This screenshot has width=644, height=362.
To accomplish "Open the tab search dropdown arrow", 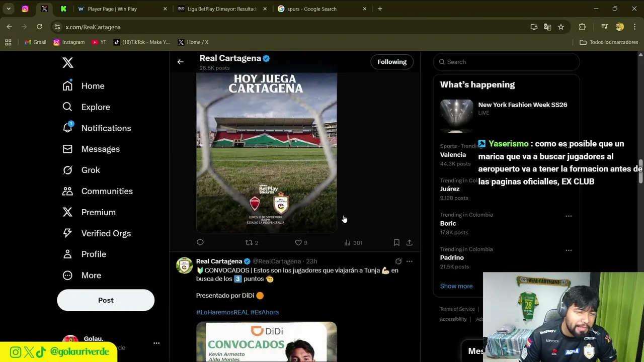I will [x=9, y=9].
